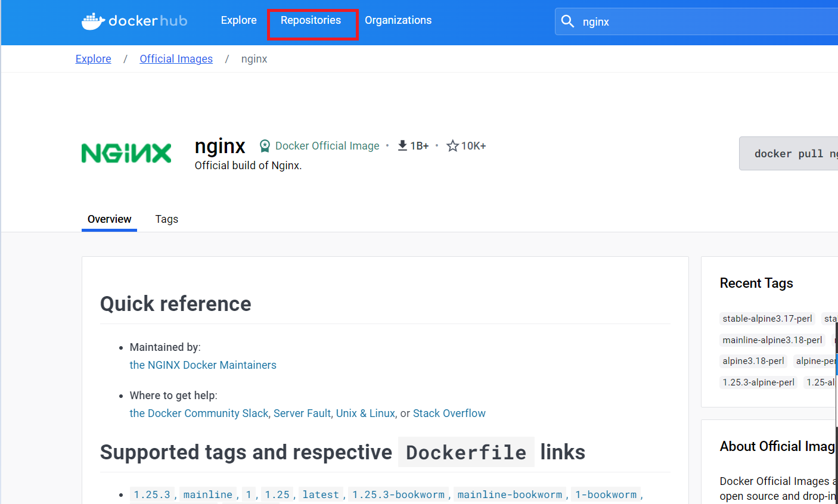Open Repositories in the top navigation

(x=311, y=20)
